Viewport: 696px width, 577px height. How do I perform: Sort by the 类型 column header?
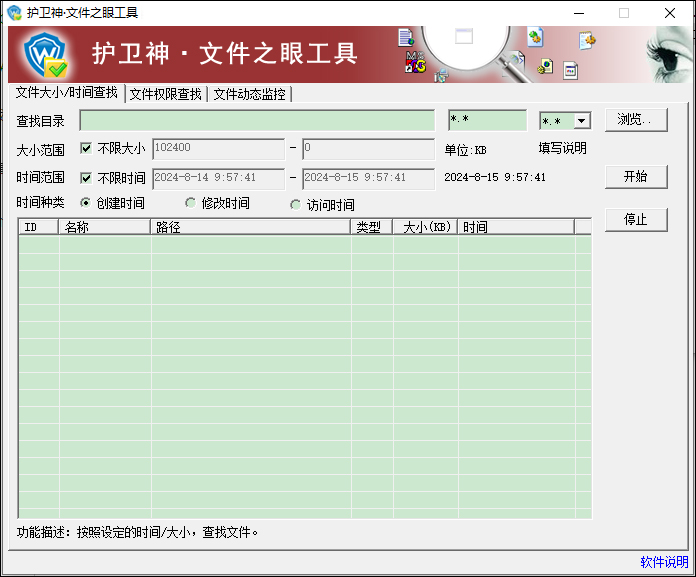click(x=372, y=227)
